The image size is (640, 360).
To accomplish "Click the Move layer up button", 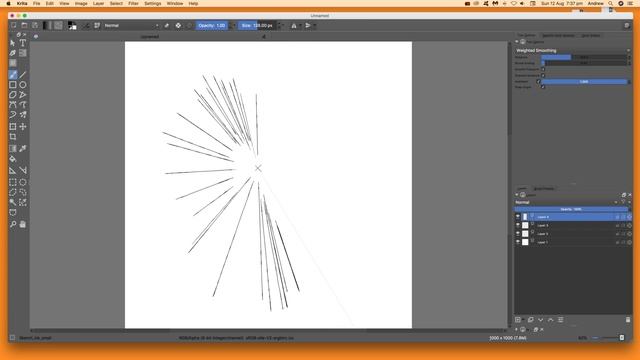I will pyautogui.click(x=550, y=320).
